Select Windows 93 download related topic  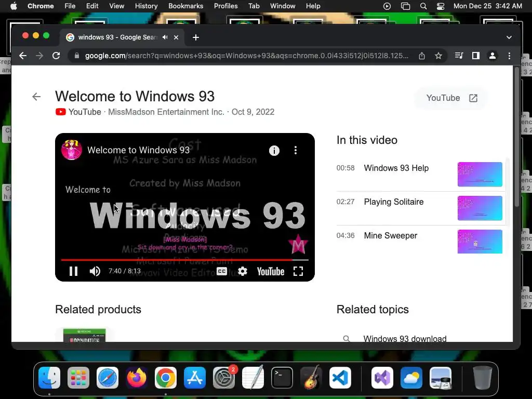click(405, 339)
